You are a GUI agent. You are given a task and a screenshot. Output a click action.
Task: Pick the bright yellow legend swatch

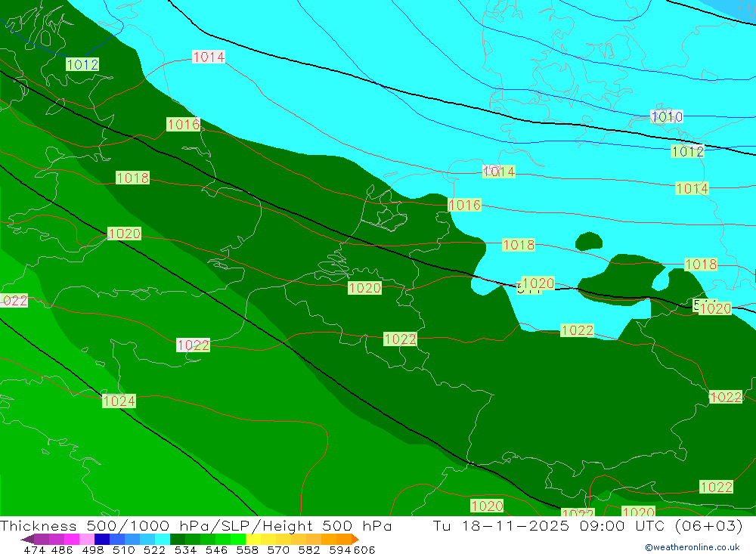tap(253, 539)
